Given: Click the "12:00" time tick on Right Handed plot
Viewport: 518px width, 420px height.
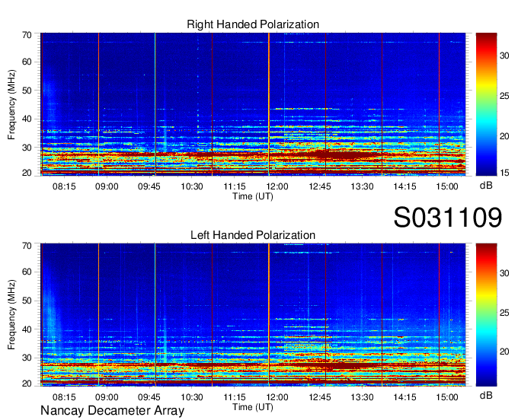Looking at the screenshot, I should [277, 186].
